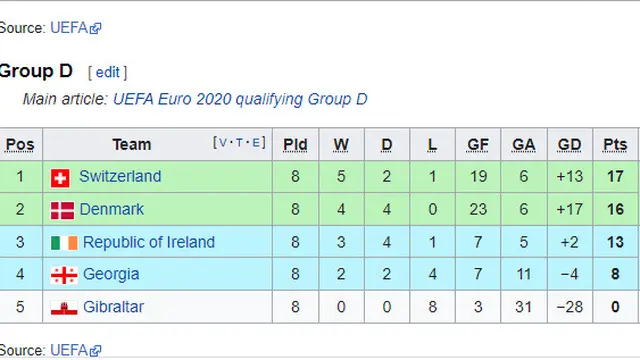Image resolution: width=640 pixels, height=360 pixels.
Task: Click the external link icon after top UEFA
Action: coord(96,29)
